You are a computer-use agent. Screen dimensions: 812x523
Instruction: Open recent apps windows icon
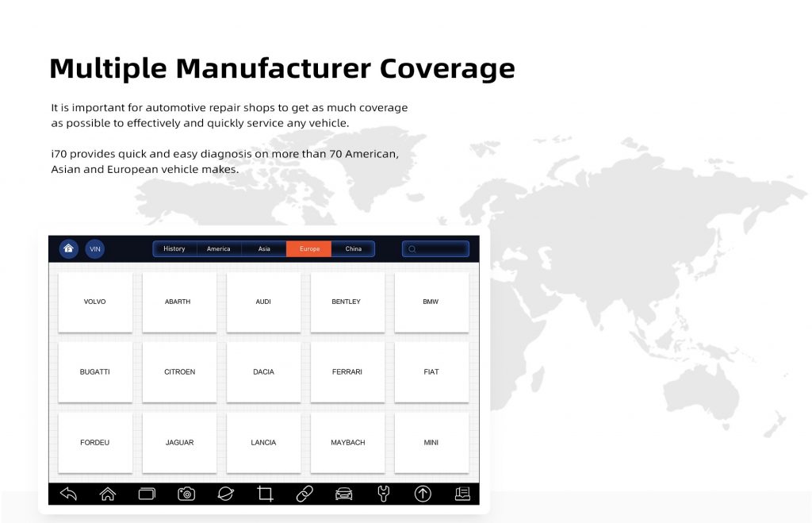coord(147,494)
